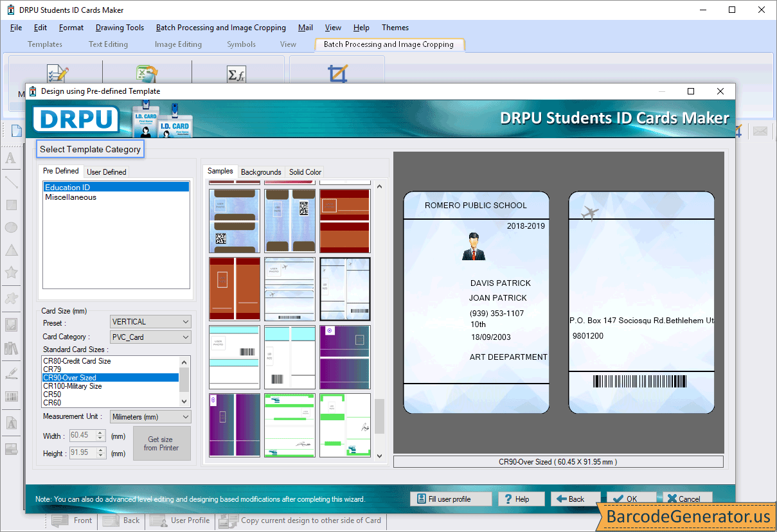Click the sigma formula ribbon icon
This screenshot has height=532, width=777.
[x=237, y=75]
